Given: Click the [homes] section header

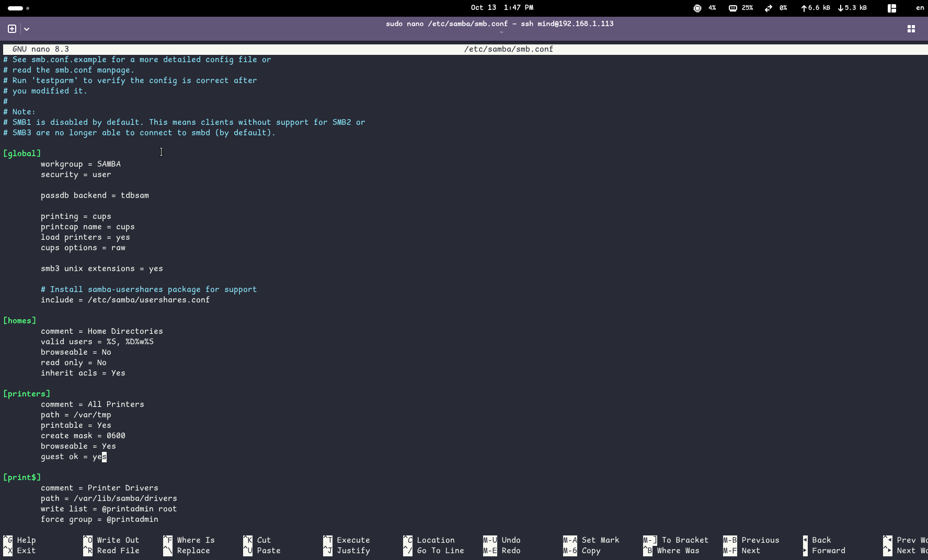Looking at the screenshot, I should 20,321.
